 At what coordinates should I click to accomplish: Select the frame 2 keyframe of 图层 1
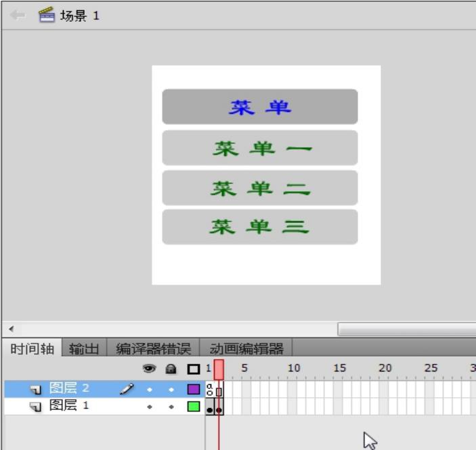[219, 407]
